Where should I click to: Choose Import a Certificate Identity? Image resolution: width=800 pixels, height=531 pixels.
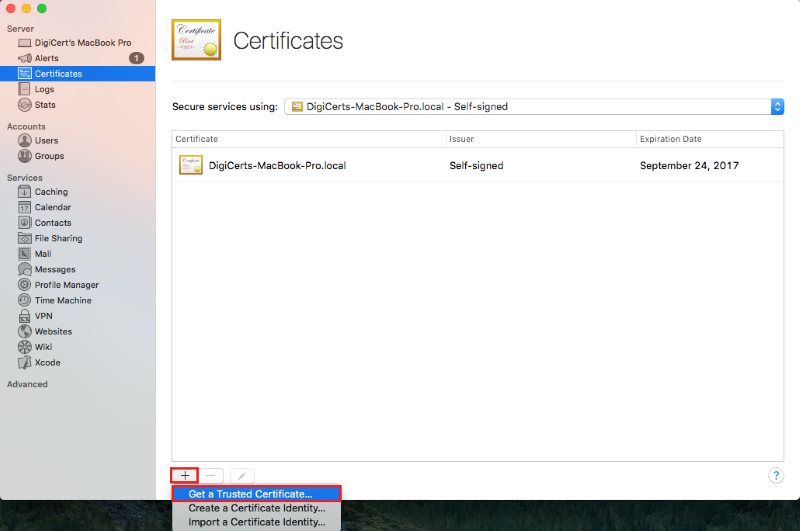[256, 522]
